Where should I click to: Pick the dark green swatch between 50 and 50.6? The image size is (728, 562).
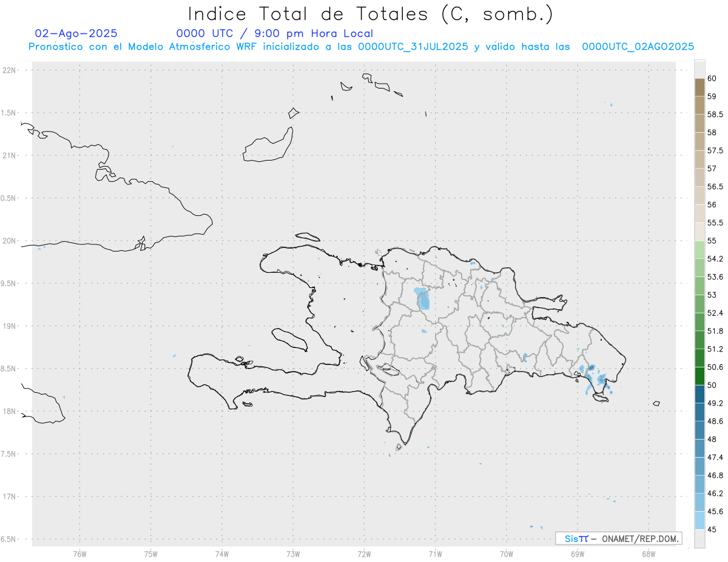(699, 376)
